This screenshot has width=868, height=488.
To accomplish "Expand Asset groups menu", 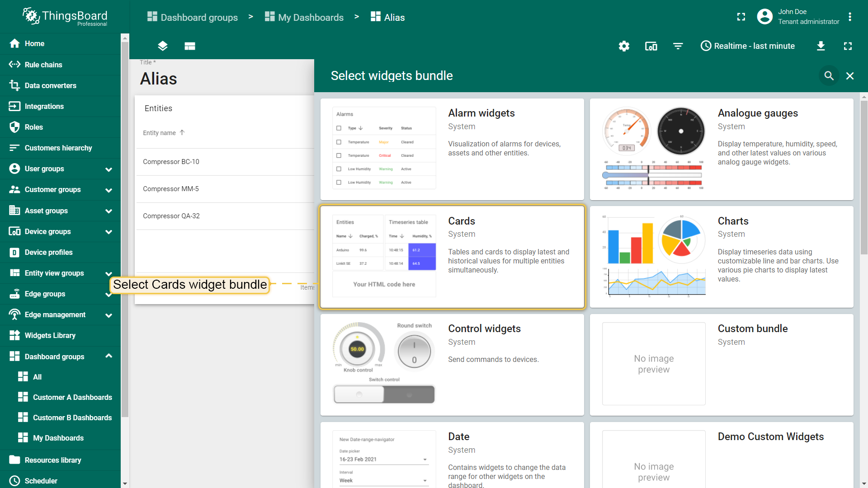I will tap(108, 211).
